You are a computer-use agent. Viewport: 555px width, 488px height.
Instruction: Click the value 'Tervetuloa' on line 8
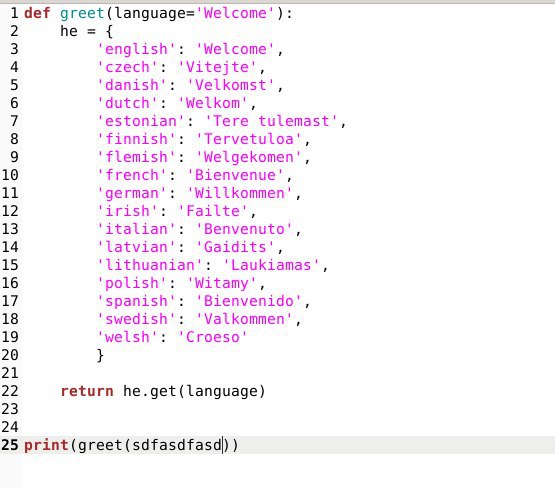coord(248,139)
